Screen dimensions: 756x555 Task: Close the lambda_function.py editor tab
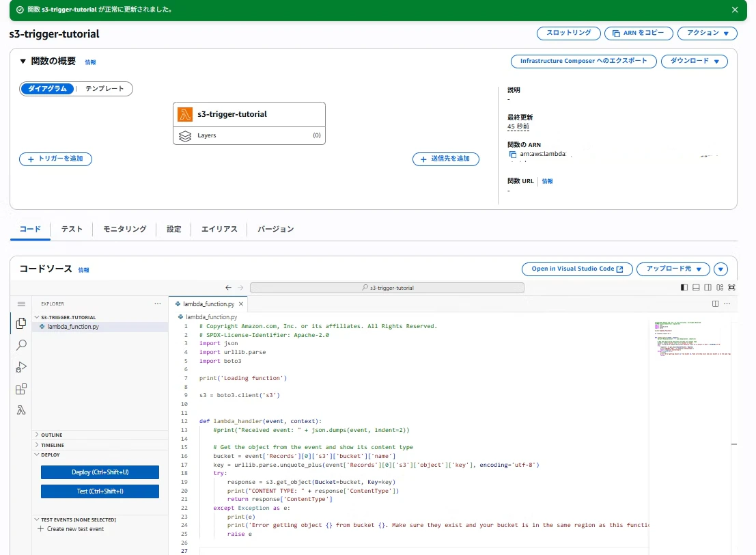(x=241, y=304)
